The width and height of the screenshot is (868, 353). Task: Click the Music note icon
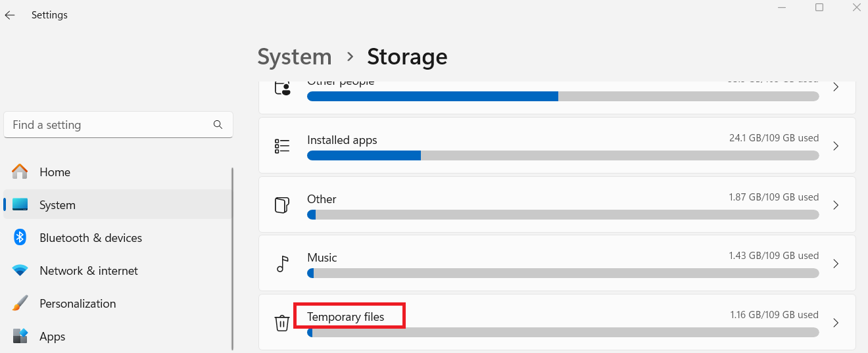point(281,264)
